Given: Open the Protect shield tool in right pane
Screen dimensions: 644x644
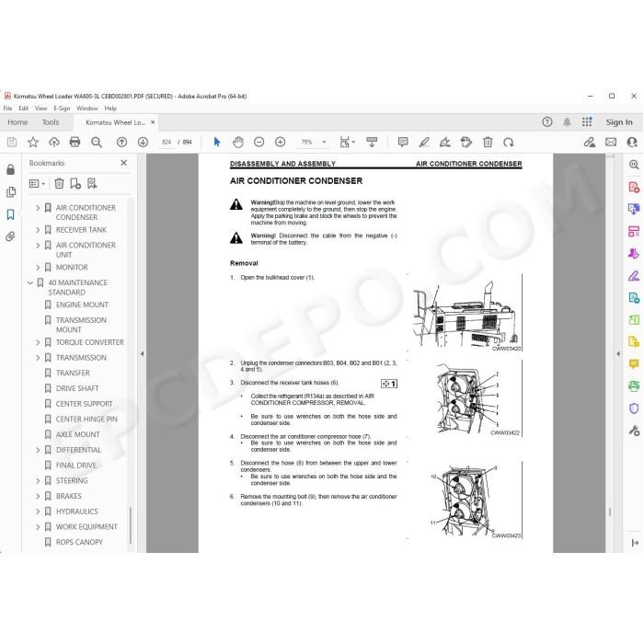Looking at the screenshot, I should [634, 408].
